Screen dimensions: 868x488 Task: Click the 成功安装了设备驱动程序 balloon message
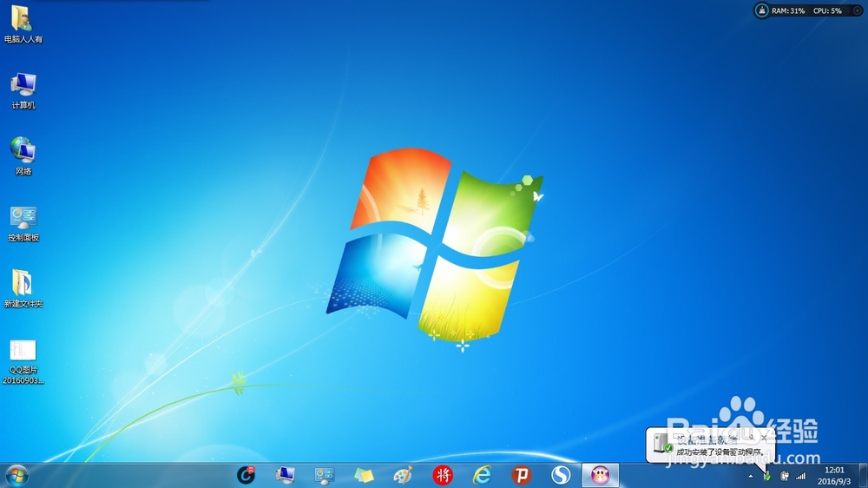(720, 452)
